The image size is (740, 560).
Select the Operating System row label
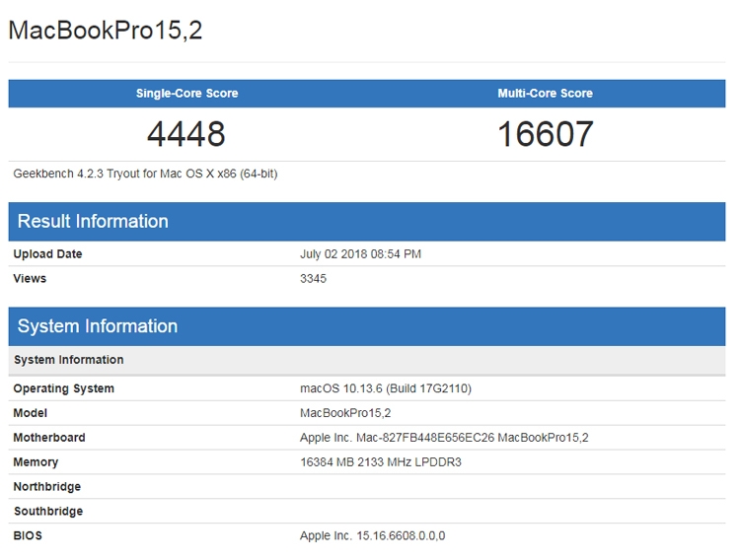[x=64, y=388]
